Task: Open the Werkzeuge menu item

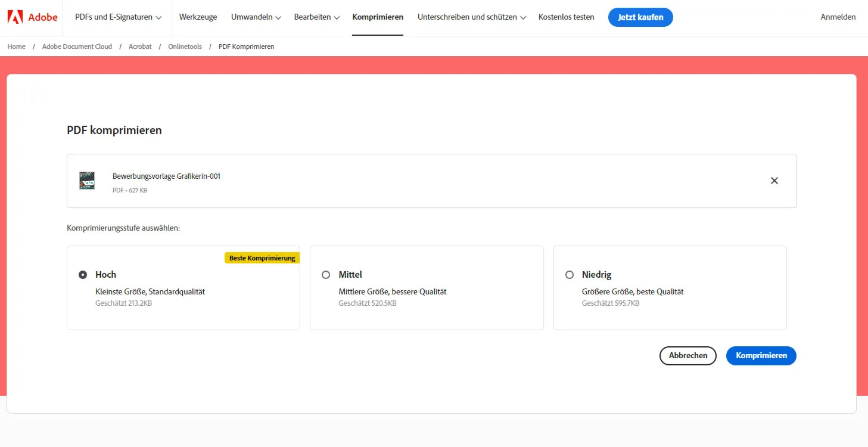Action: point(198,17)
